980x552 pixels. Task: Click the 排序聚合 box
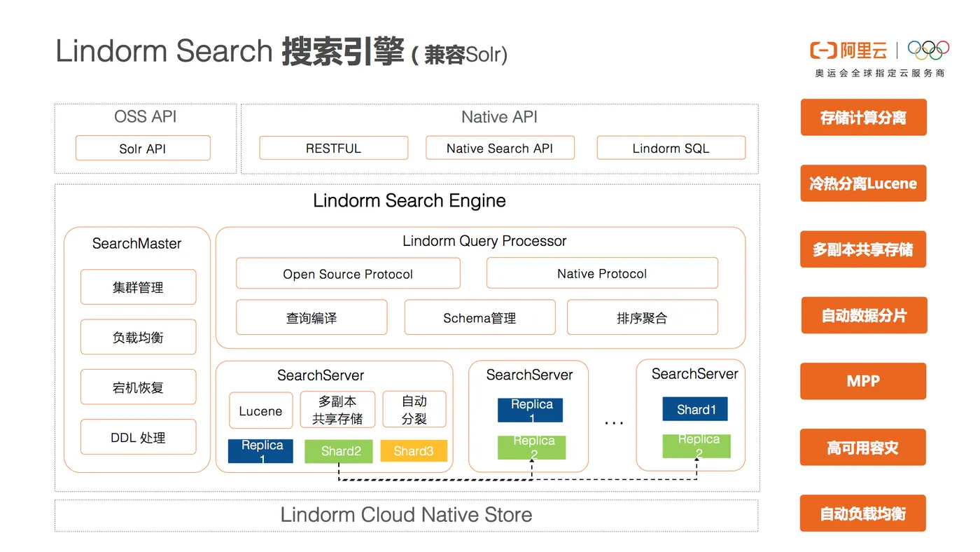click(642, 317)
